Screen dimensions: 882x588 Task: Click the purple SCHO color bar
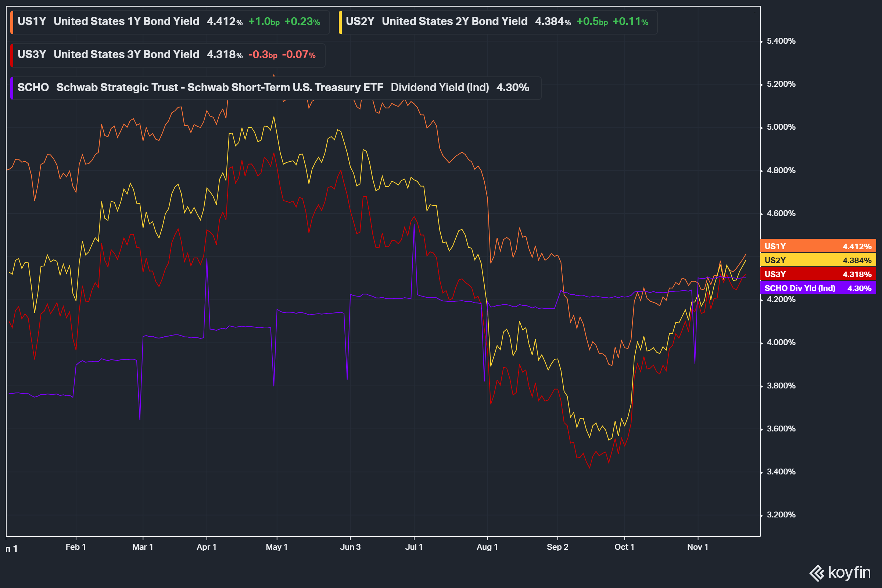click(x=12, y=88)
